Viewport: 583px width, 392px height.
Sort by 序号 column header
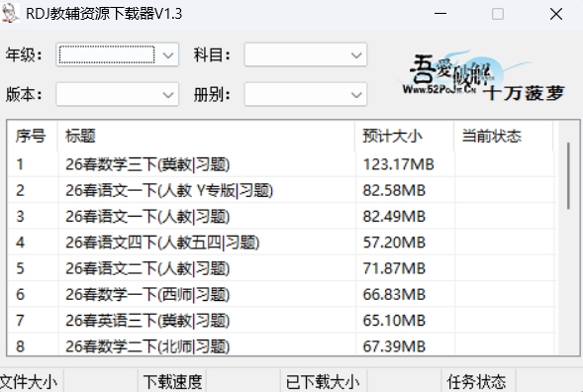pos(33,136)
